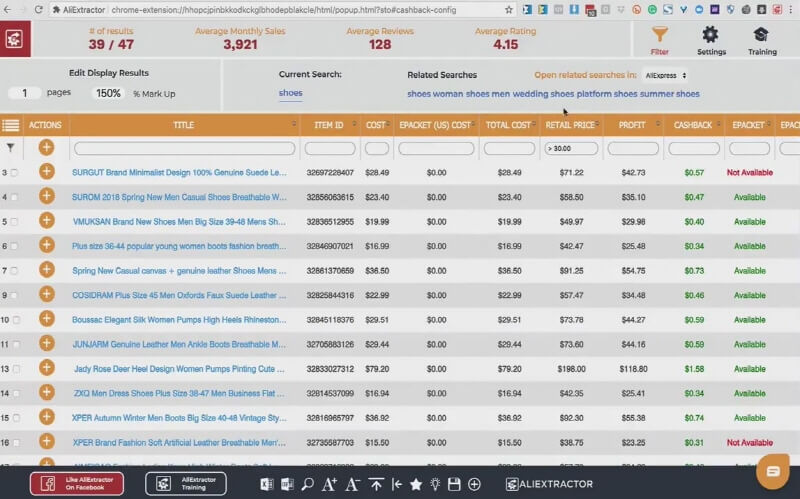This screenshot has height=499, width=800.
Task: Click the funnel icon in filter row
Action: point(10,148)
